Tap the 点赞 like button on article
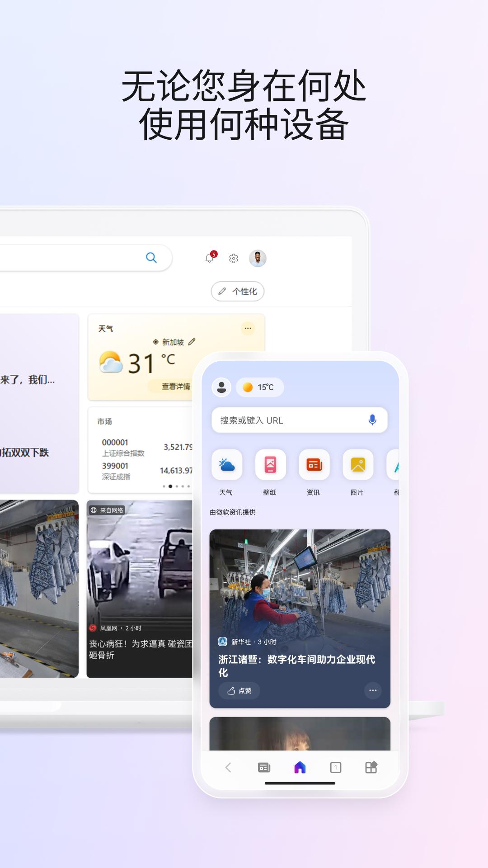 coord(239,691)
